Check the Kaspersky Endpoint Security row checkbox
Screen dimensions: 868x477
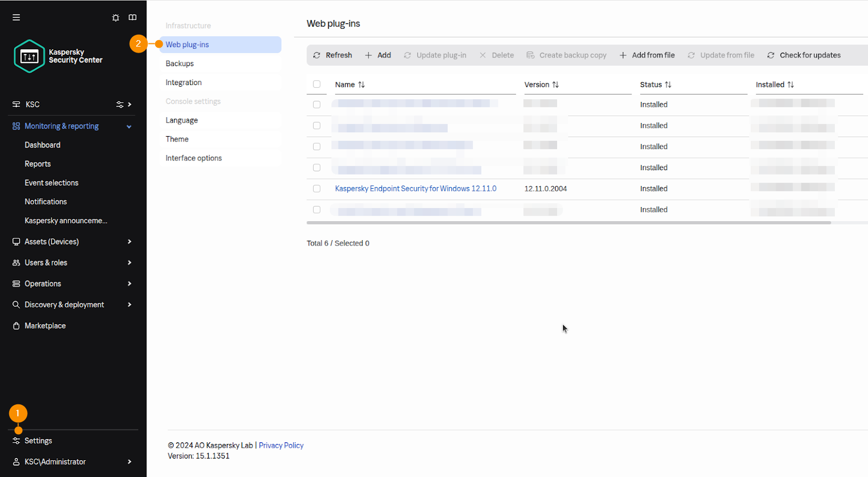click(317, 189)
